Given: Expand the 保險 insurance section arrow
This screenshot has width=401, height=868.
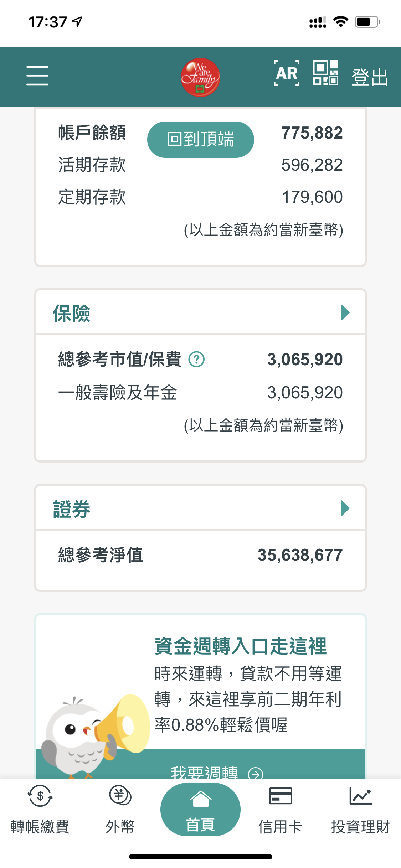Looking at the screenshot, I should point(345,313).
